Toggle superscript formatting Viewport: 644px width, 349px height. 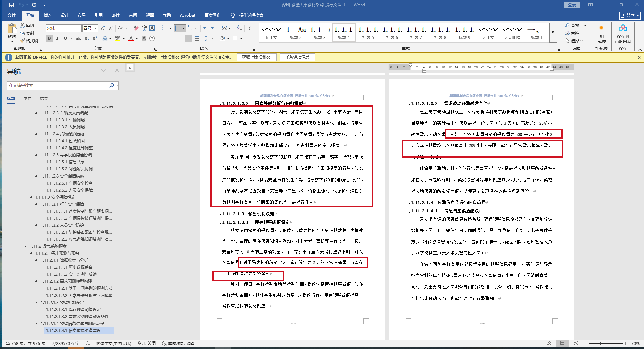tap(95, 38)
